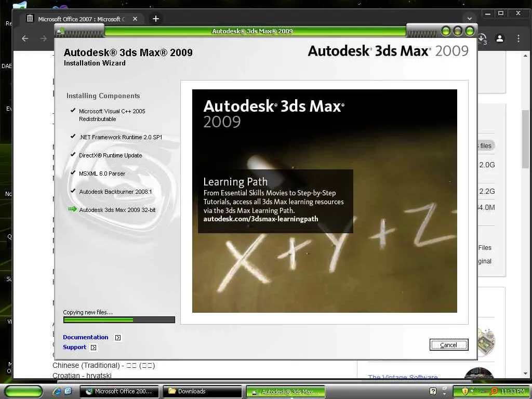Click the Autodesk Backburner 2008.1 component
The height and width of the screenshot is (399, 532).
coord(115,192)
